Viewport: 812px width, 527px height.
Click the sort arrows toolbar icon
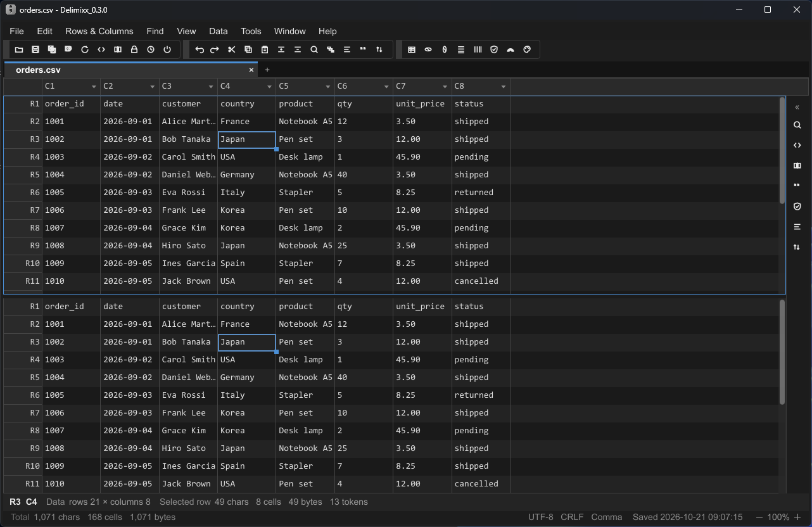pyautogui.click(x=379, y=49)
